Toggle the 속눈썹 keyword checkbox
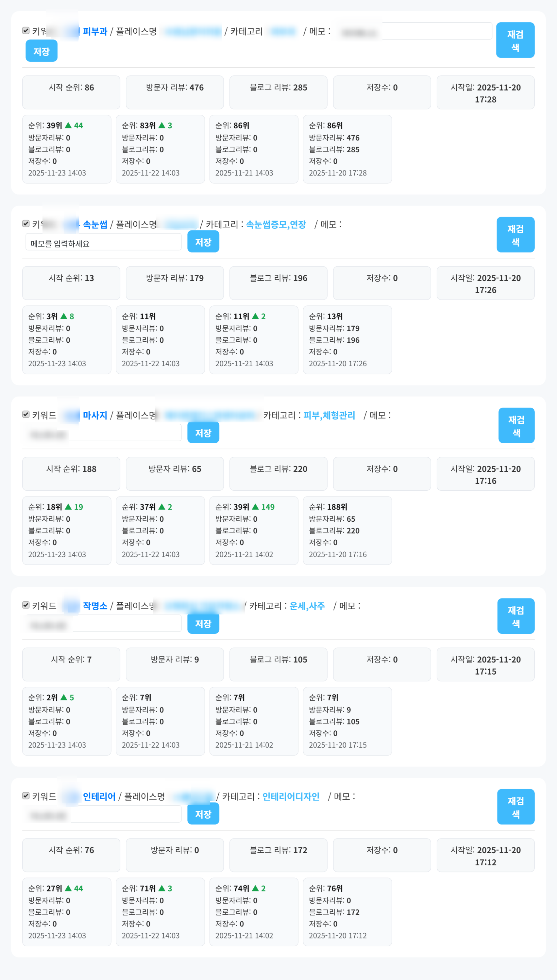Screen dimensions: 557x980 (x=26, y=223)
